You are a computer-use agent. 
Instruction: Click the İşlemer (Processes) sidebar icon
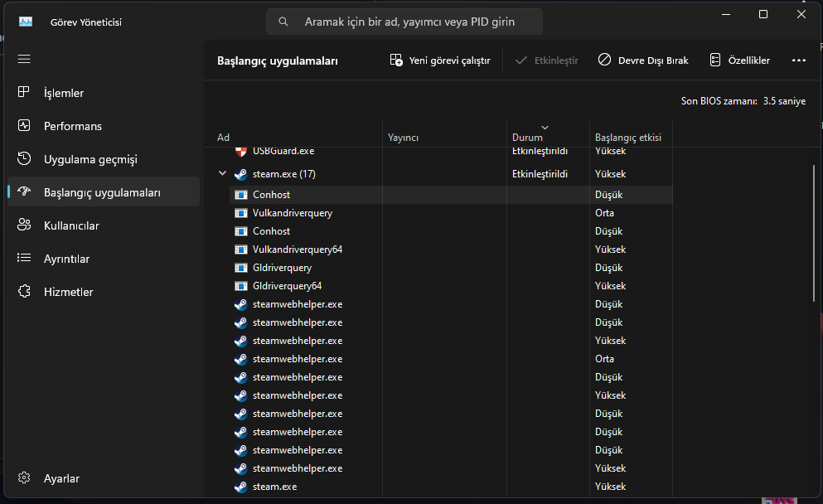click(24, 93)
